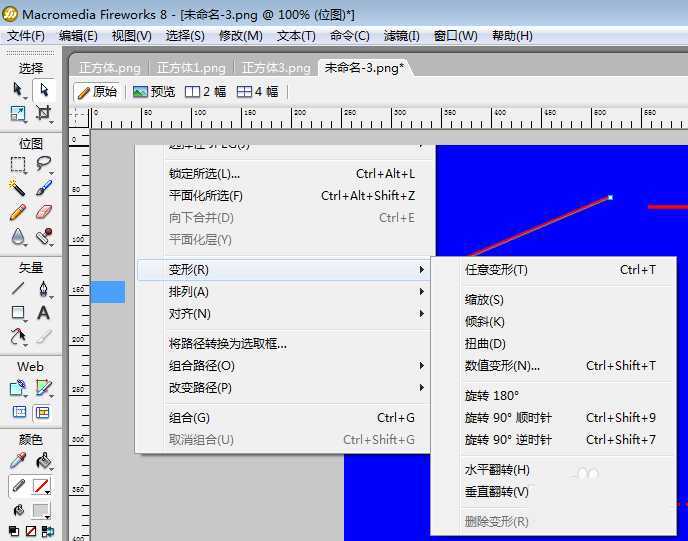The height and width of the screenshot is (541, 688).
Task: Switch to the 未命名-3.png tab
Action: coord(364,68)
